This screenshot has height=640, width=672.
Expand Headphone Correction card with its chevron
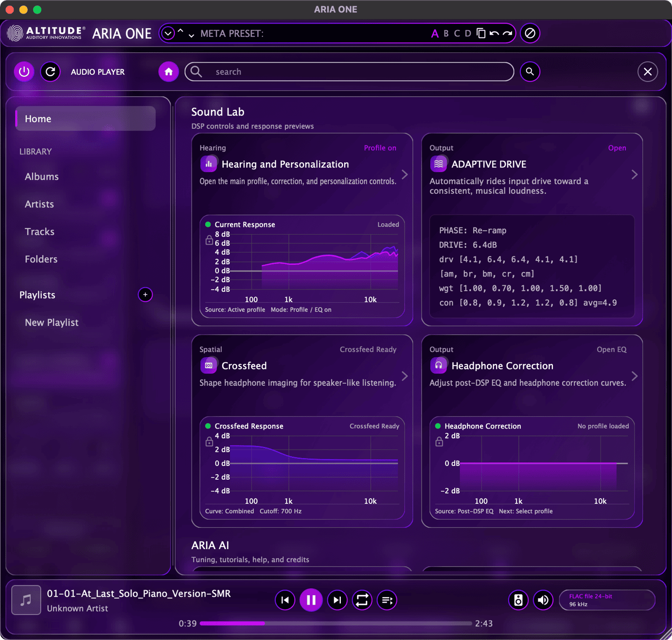[x=635, y=376]
